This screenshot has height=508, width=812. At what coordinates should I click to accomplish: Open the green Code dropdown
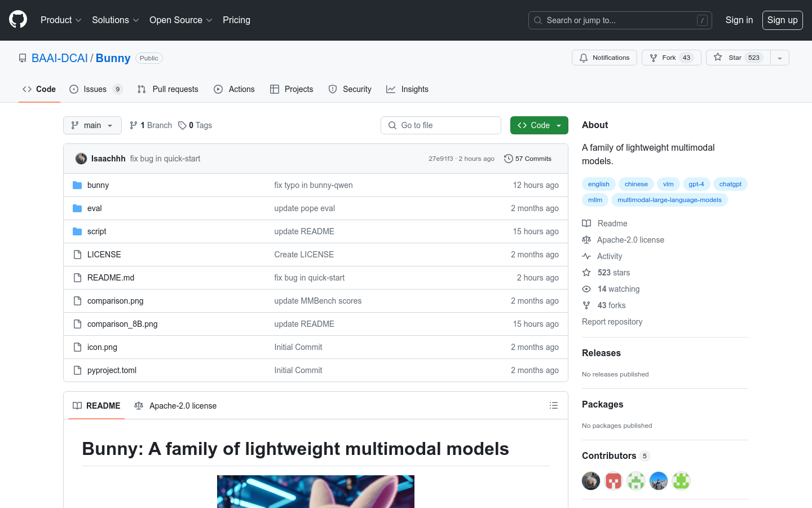539,125
